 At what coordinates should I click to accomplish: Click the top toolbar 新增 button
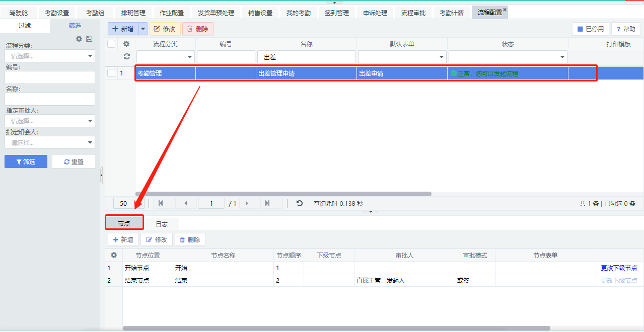click(123, 29)
